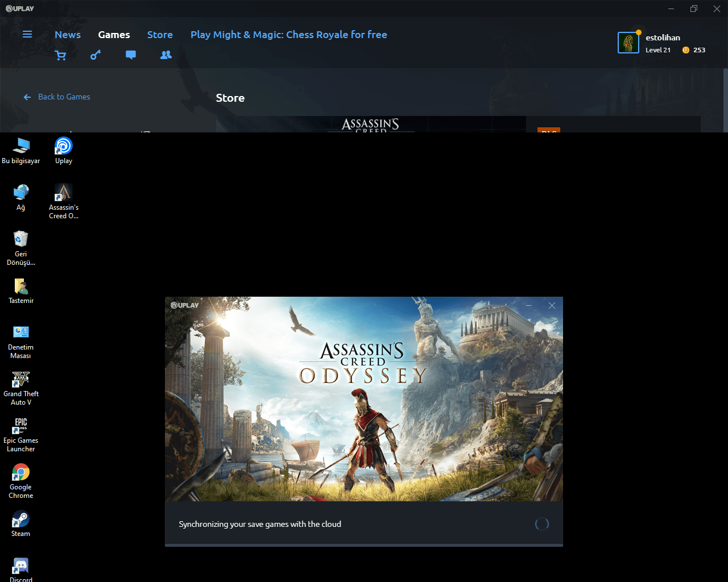Screen dimensions: 728x582
Task: Open the shopping cart icon
Action: click(60, 55)
